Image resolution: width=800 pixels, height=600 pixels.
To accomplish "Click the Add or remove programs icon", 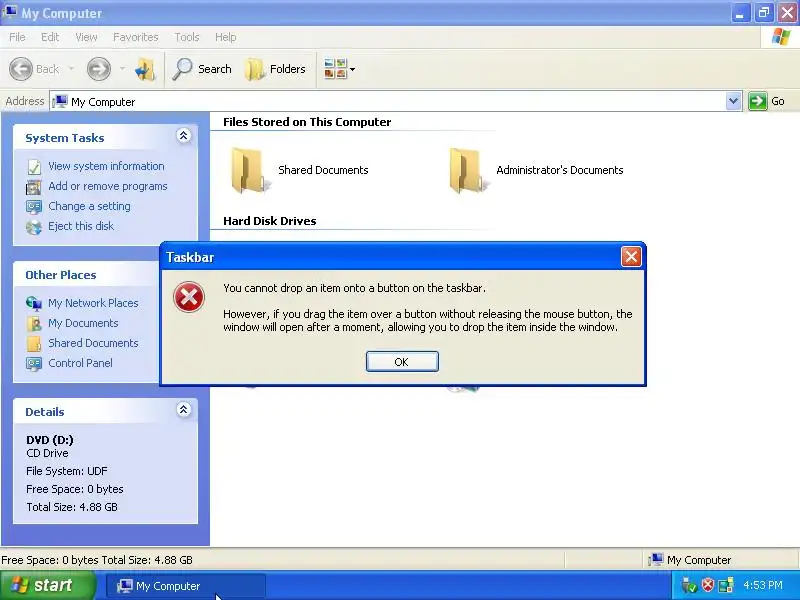I will click(34, 187).
